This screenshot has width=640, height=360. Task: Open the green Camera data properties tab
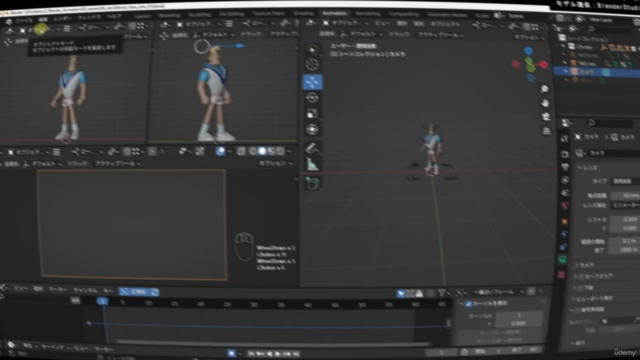tap(562, 260)
